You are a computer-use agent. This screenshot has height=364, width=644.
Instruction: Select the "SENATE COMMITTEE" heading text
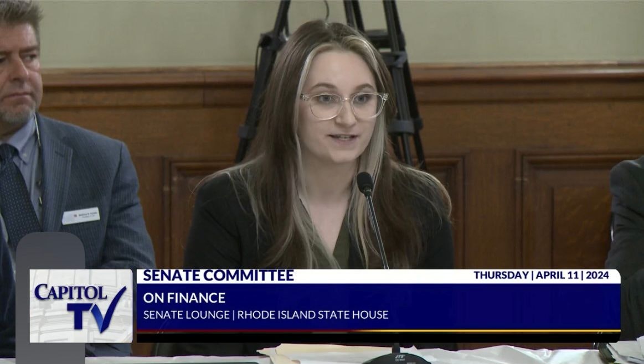click(218, 275)
